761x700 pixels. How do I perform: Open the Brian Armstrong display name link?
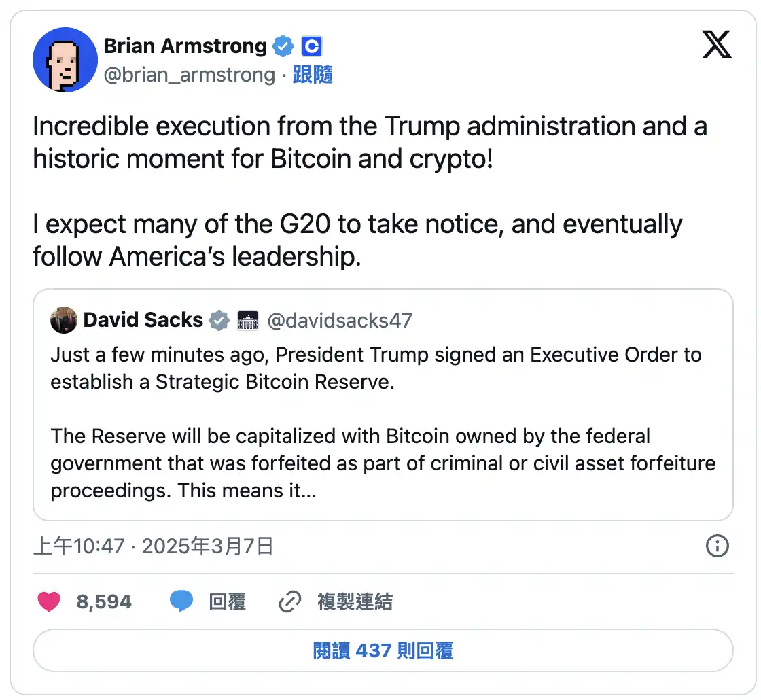click(x=185, y=46)
